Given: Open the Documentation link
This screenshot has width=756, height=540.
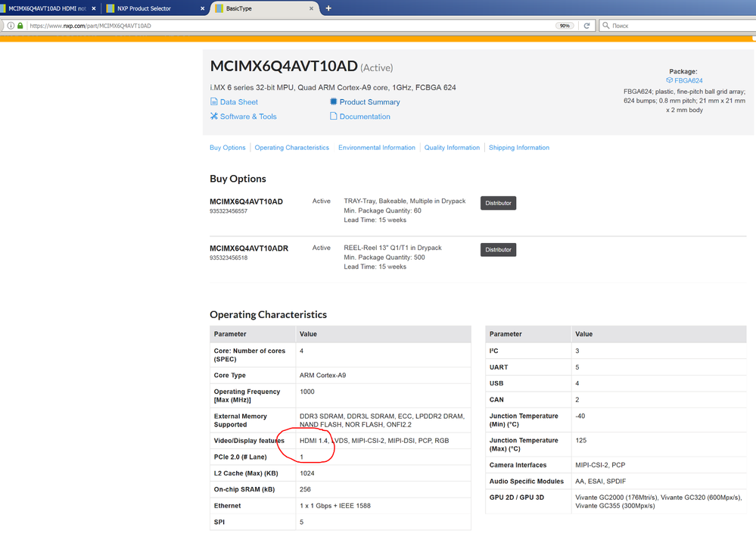Looking at the screenshot, I should pos(365,117).
